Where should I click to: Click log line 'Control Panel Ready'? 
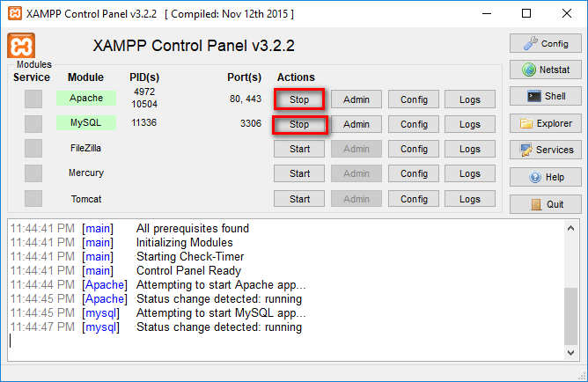pos(188,271)
